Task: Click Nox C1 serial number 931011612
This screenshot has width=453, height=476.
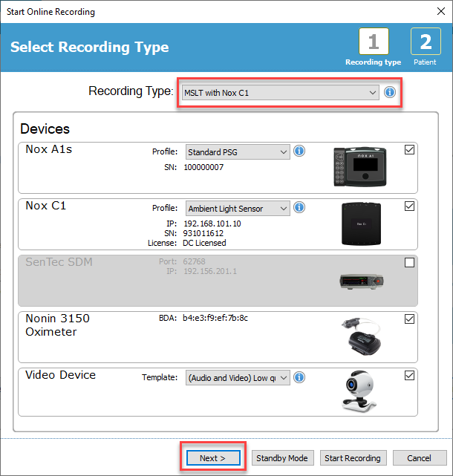Action: (x=203, y=233)
